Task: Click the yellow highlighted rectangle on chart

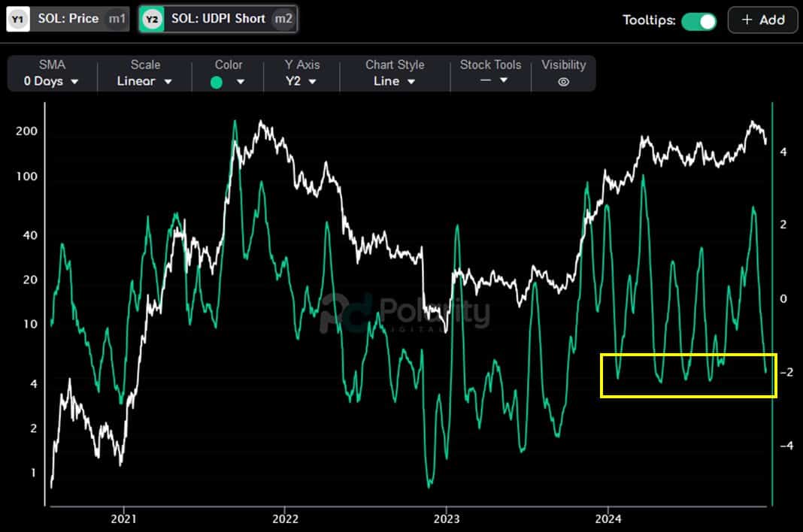Action: [689, 375]
